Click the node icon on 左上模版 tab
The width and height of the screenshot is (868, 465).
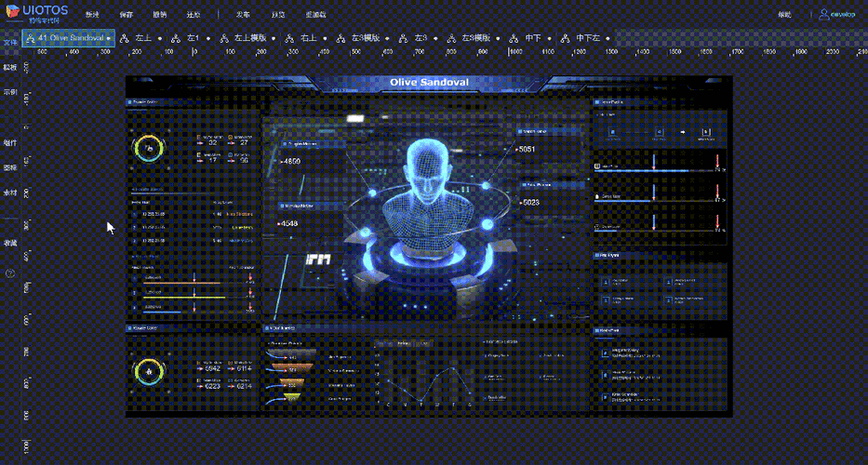point(223,38)
